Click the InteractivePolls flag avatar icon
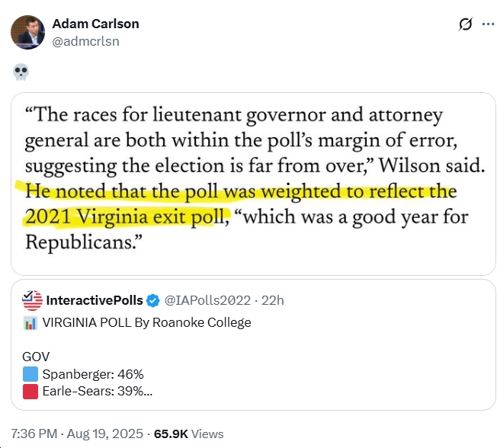The width and height of the screenshot is (497, 448). pyautogui.click(x=32, y=300)
